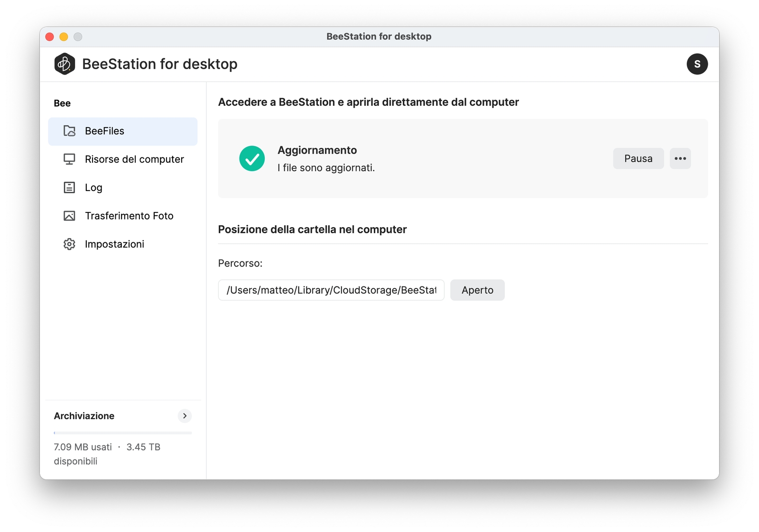
Task: Open Impostazioni settings page
Action: [114, 244]
